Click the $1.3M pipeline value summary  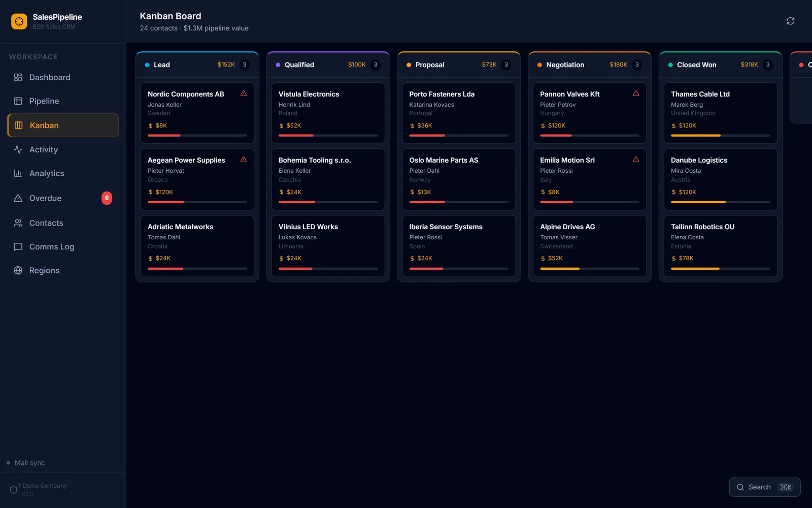(x=216, y=28)
